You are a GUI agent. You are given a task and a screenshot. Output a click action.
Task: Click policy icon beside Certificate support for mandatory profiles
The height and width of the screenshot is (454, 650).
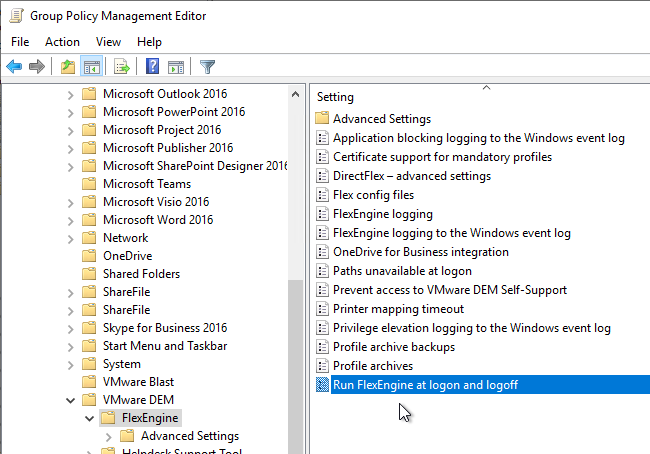coord(322,157)
